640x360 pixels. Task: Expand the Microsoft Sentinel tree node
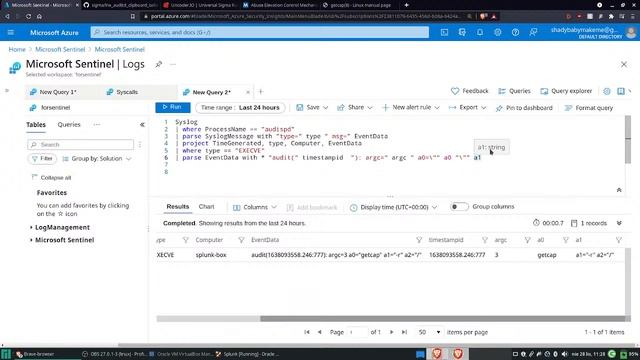point(31,240)
